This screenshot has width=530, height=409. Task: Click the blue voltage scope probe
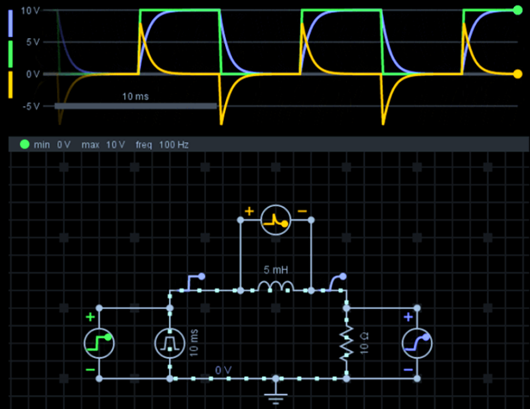(x=417, y=343)
